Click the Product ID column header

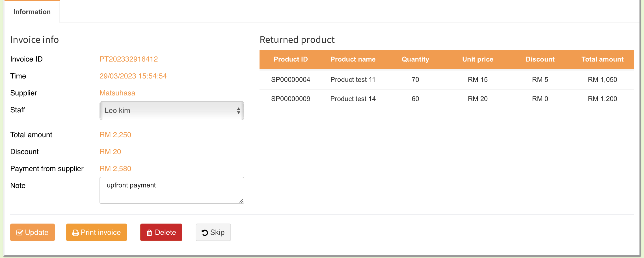pyautogui.click(x=291, y=59)
